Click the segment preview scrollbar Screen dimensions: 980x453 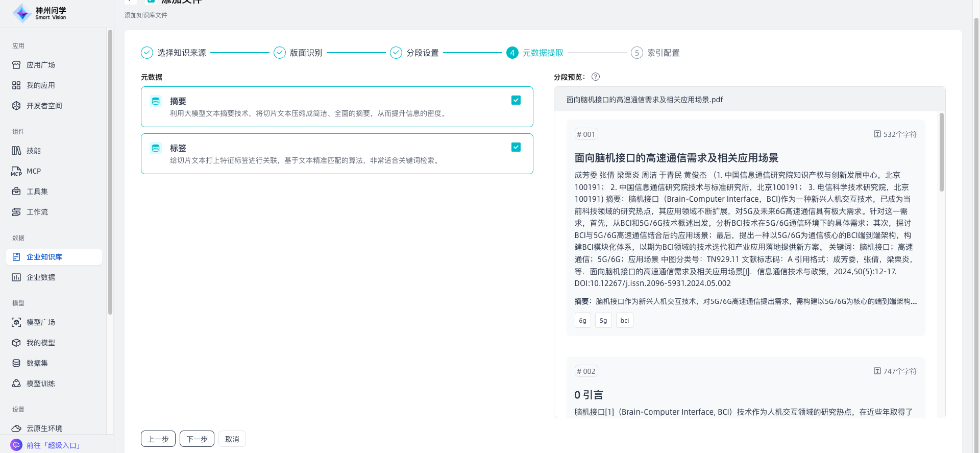[942, 153]
